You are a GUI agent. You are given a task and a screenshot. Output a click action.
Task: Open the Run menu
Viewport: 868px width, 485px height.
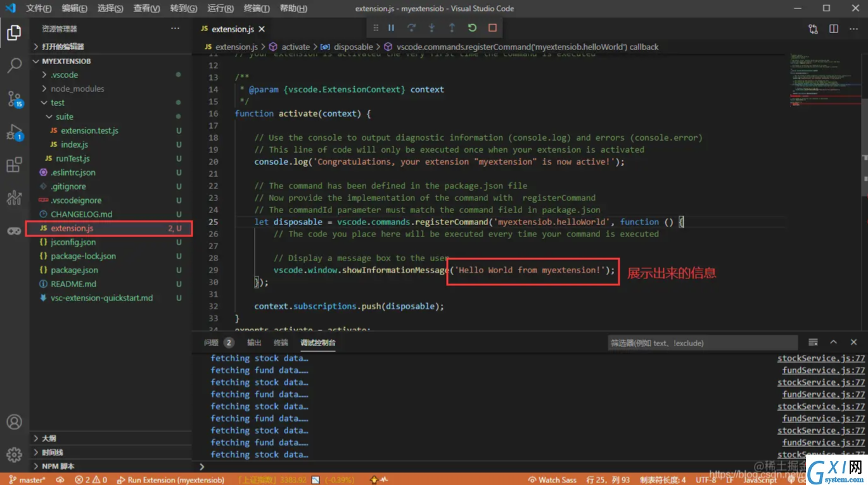pos(220,8)
